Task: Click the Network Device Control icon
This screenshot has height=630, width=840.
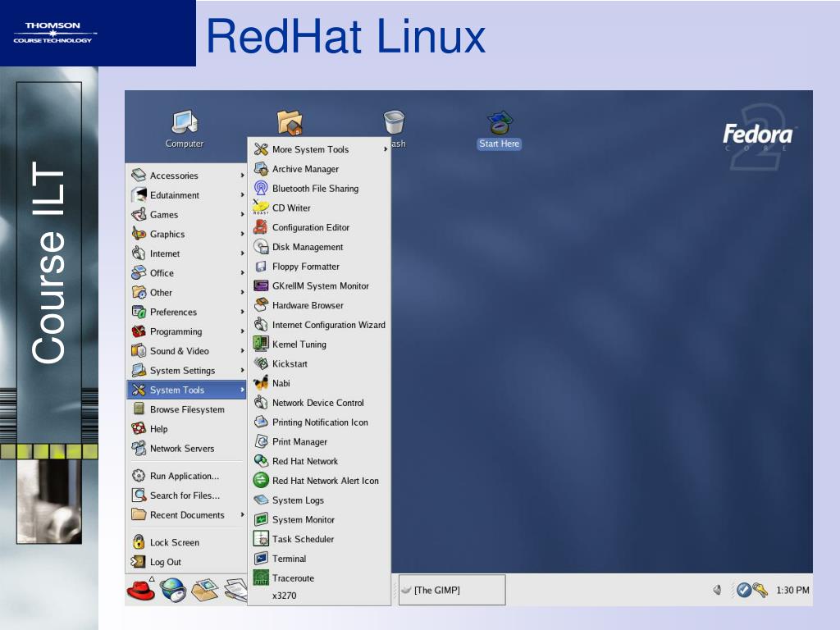Action: click(x=261, y=403)
